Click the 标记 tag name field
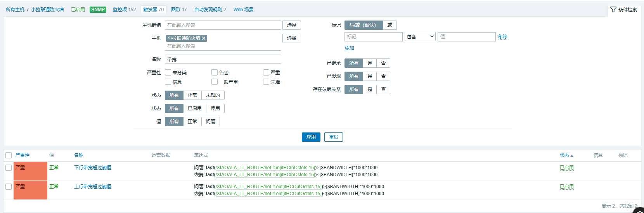 (x=374, y=37)
